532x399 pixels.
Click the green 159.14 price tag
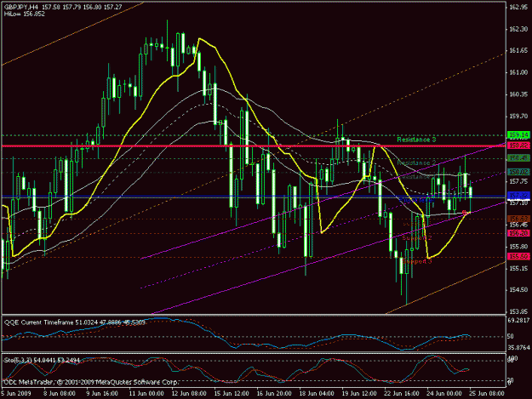pyautogui.click(x=518, y=135)
